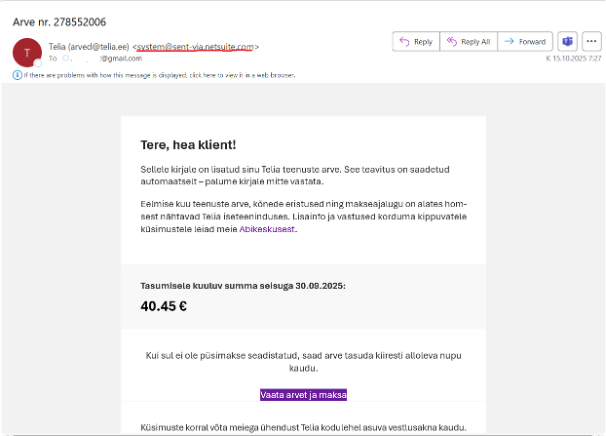Click the blue info icon in message bar

pos(17,75)
